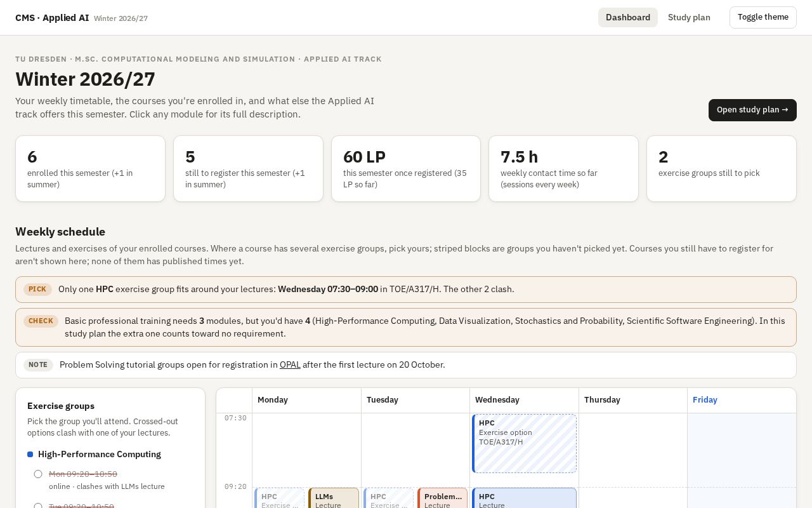Open the Study plan tab
The height and width of the screenshot is (508, 812).
click(689, 17)
